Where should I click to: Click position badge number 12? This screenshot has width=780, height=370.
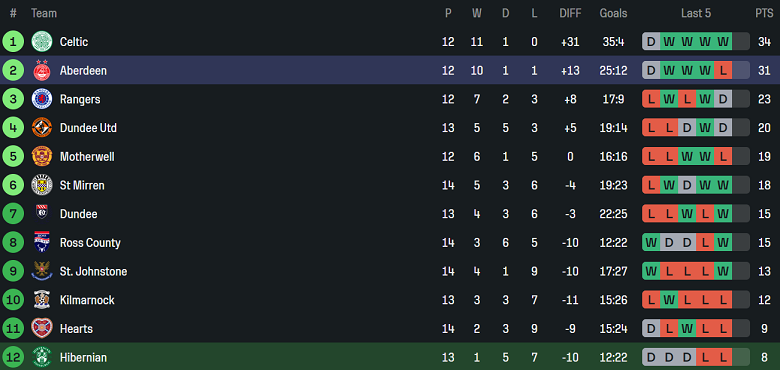click(x=13, y=357)
